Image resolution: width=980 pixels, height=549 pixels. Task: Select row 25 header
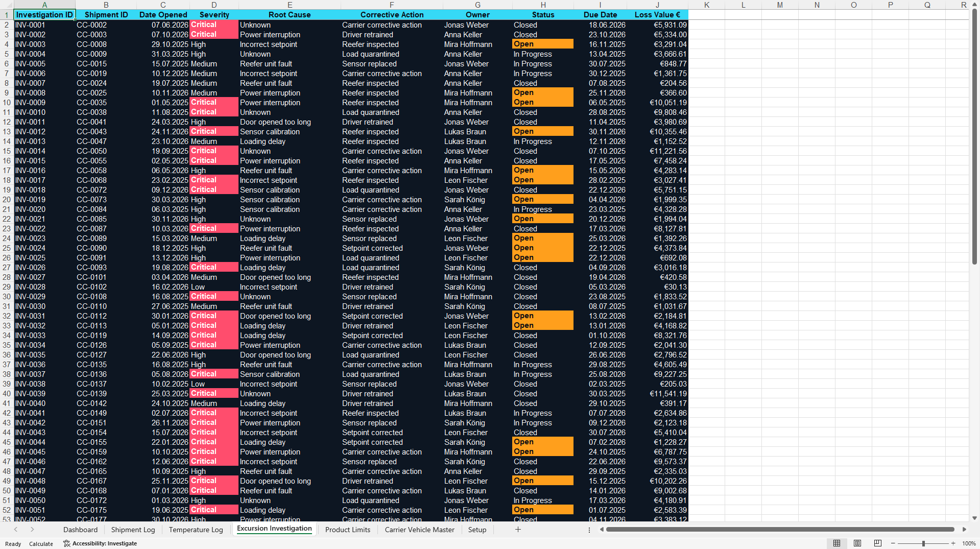[x=7, y=248]
